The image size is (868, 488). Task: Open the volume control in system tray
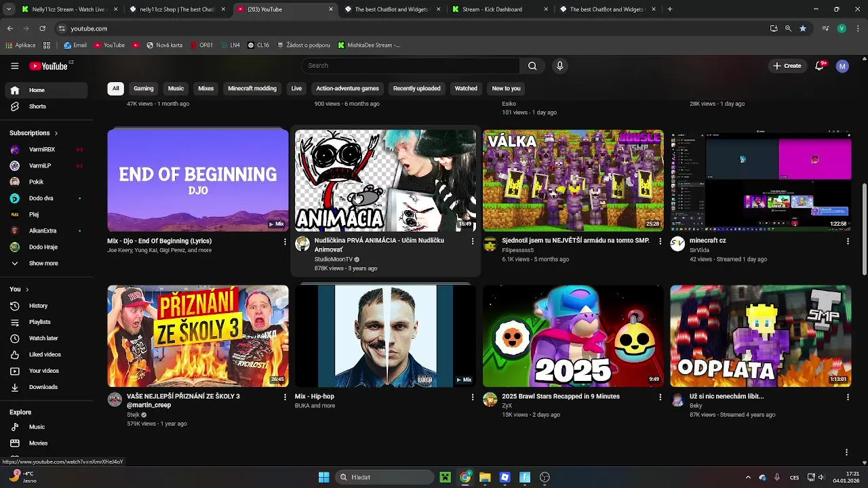click(821, 477)
